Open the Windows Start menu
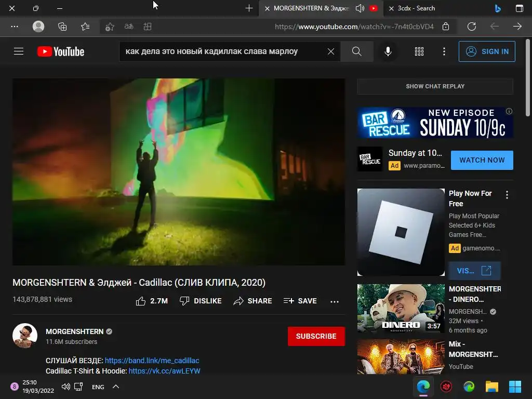532x399 pixels. [515, 387]
